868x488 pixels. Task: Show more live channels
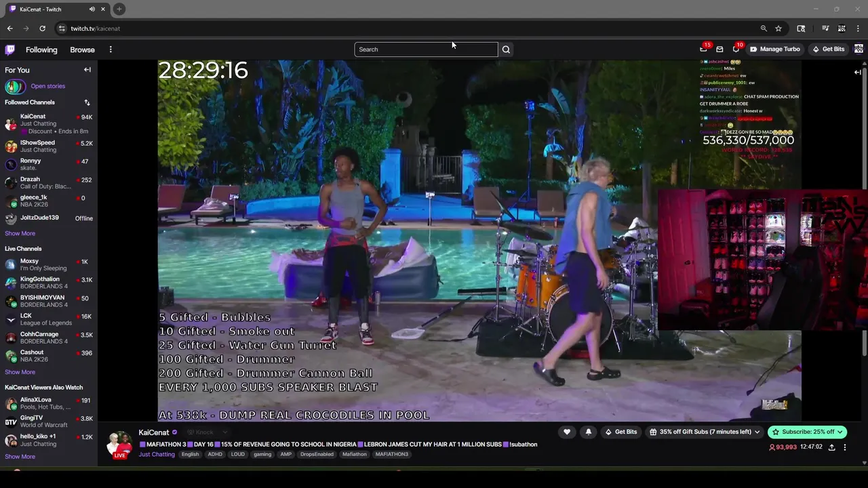[x=20, y=372]
